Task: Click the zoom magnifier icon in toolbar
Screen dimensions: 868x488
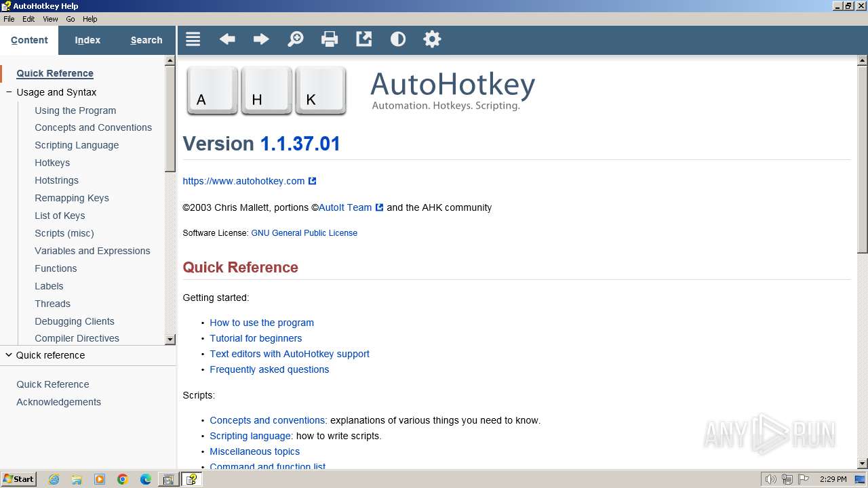Action: (296, 39)
